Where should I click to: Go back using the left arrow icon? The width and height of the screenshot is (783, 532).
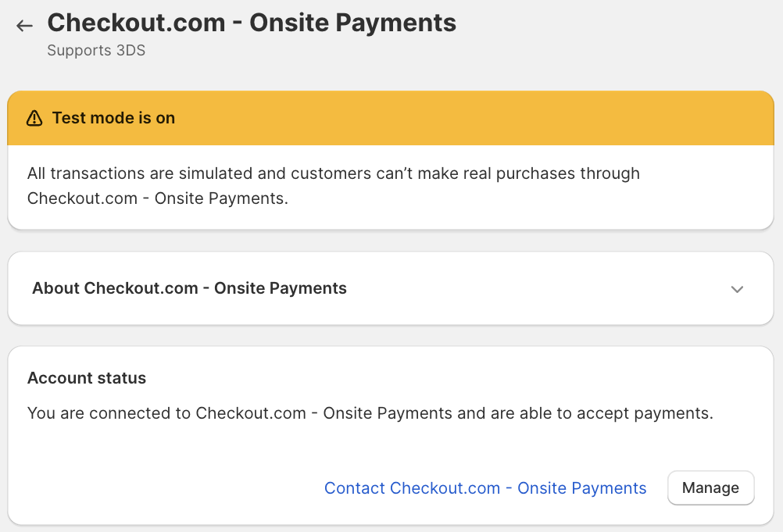coord(25,26)
